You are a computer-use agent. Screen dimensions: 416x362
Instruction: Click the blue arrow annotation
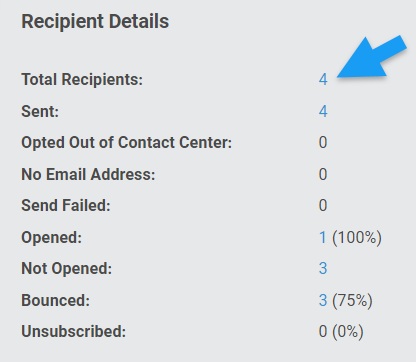[x=372, y=57]
